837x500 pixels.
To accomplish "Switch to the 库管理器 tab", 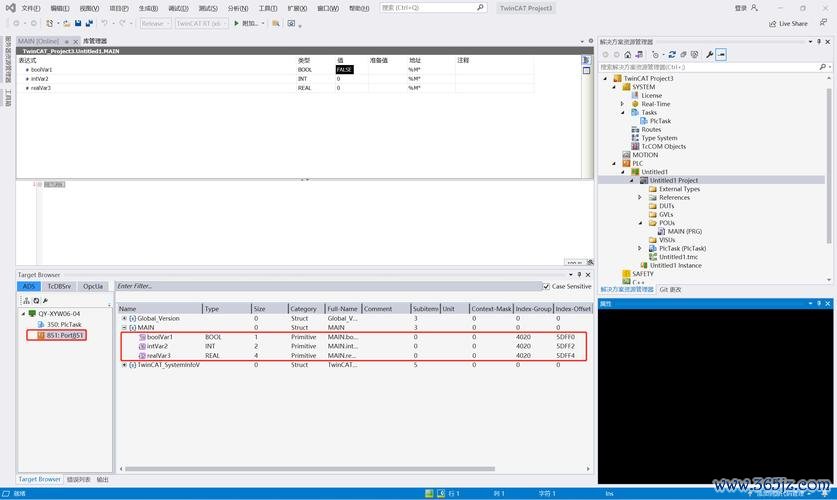I will [95, 41].
